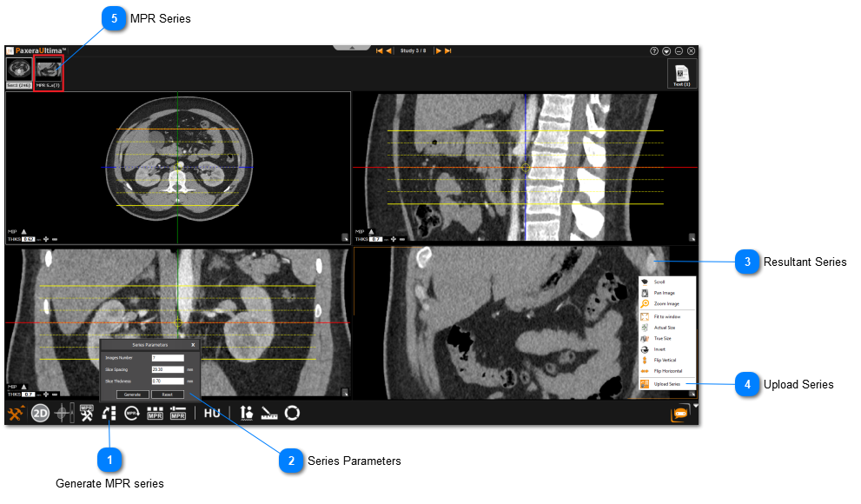This screenshot has width=861, height=504.
Task: Select Flip Vertical in context menu
Action: pyautogui.click(x=665, y=360)
